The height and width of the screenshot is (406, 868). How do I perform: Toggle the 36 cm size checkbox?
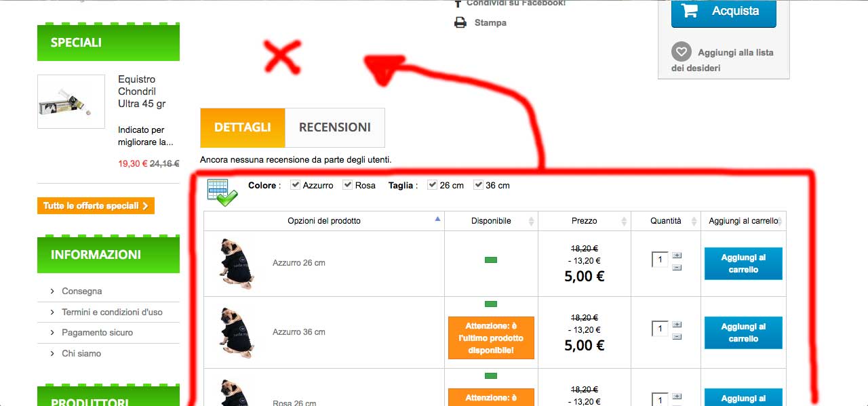478,185
